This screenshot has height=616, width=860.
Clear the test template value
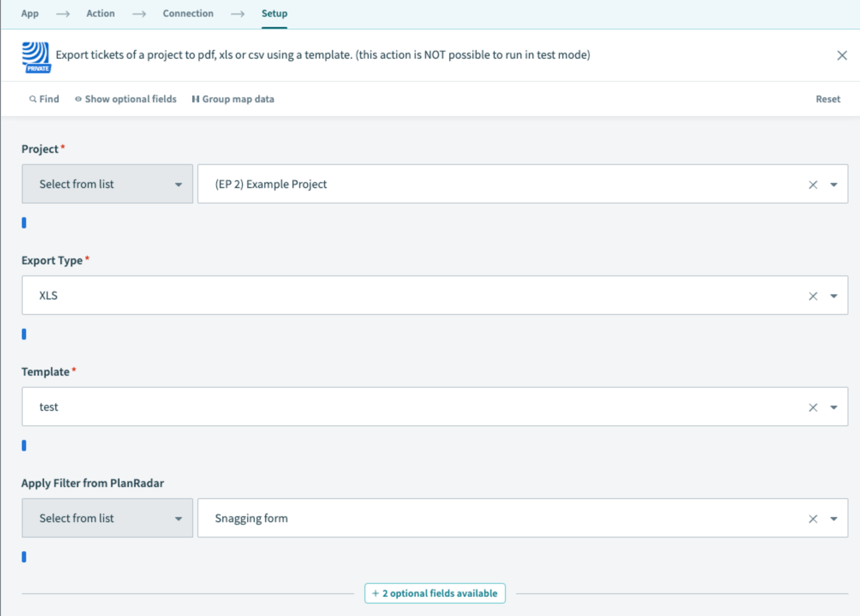click(x=812, y=407)
